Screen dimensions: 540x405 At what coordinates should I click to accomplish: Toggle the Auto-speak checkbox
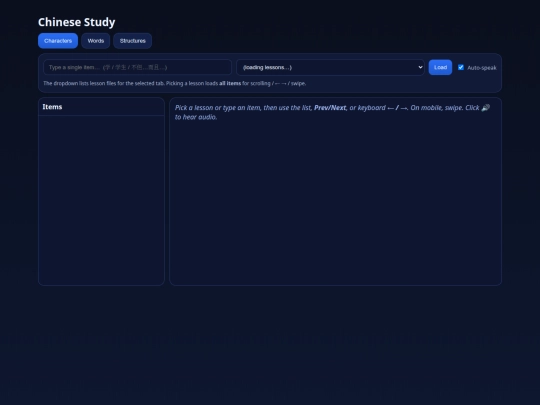point(461,67)
